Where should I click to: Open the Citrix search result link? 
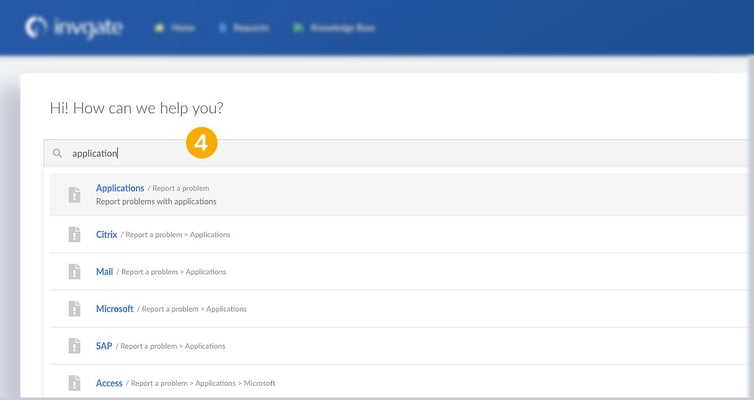click(x=106, y=235)
